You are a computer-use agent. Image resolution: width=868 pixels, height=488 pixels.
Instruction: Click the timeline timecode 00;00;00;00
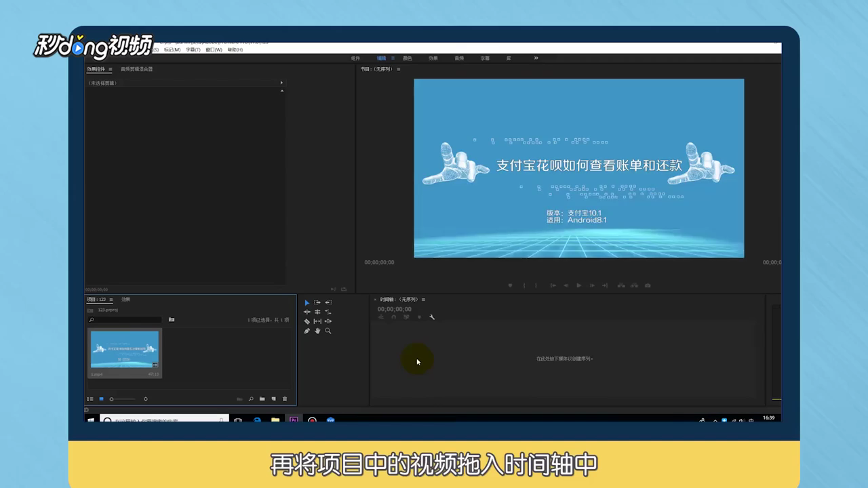click(x=394, y=309)
